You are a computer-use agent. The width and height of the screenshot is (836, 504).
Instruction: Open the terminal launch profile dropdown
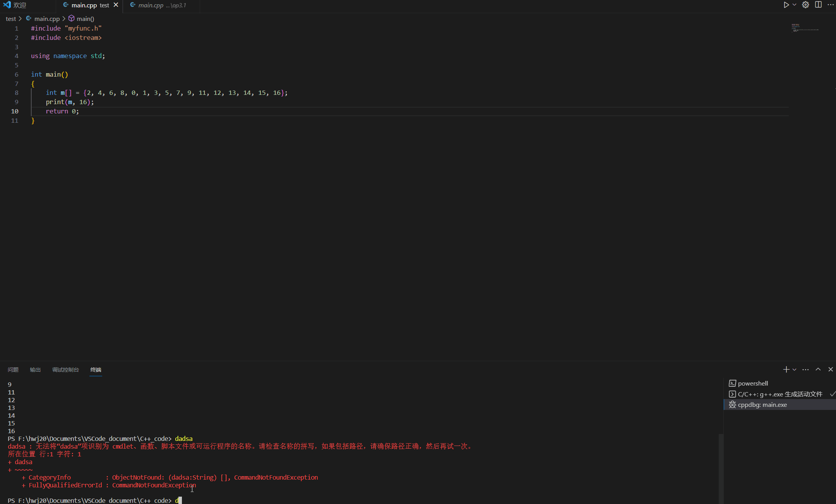pos(794,370)
